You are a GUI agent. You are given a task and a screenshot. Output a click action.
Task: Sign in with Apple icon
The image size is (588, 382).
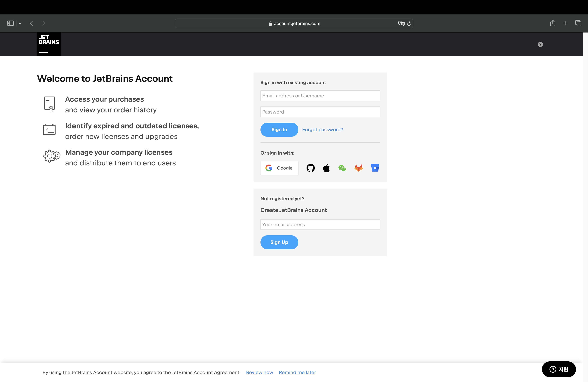coord(326,168)
